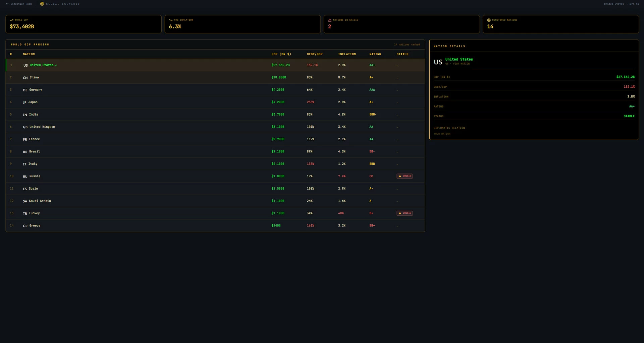This screenshot has width=644, height=343.
Task: Click the United States highlighted row
Action: [x=215, y=65]
